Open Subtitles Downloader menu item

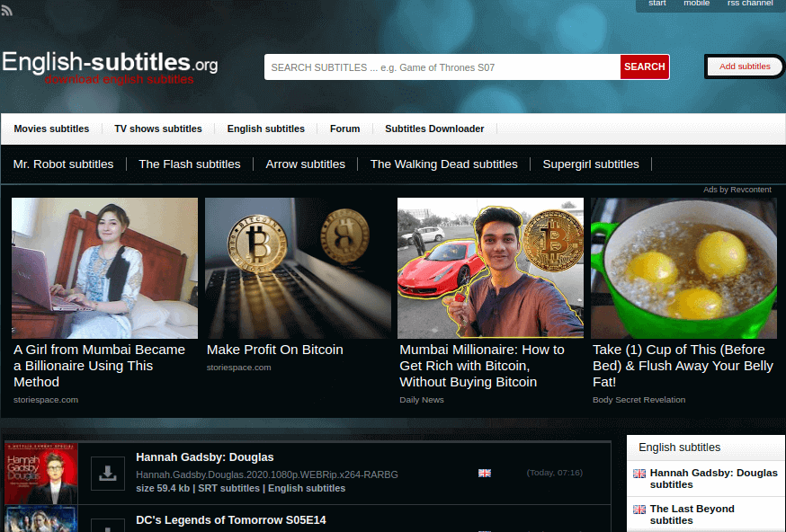tap(434, 129)
